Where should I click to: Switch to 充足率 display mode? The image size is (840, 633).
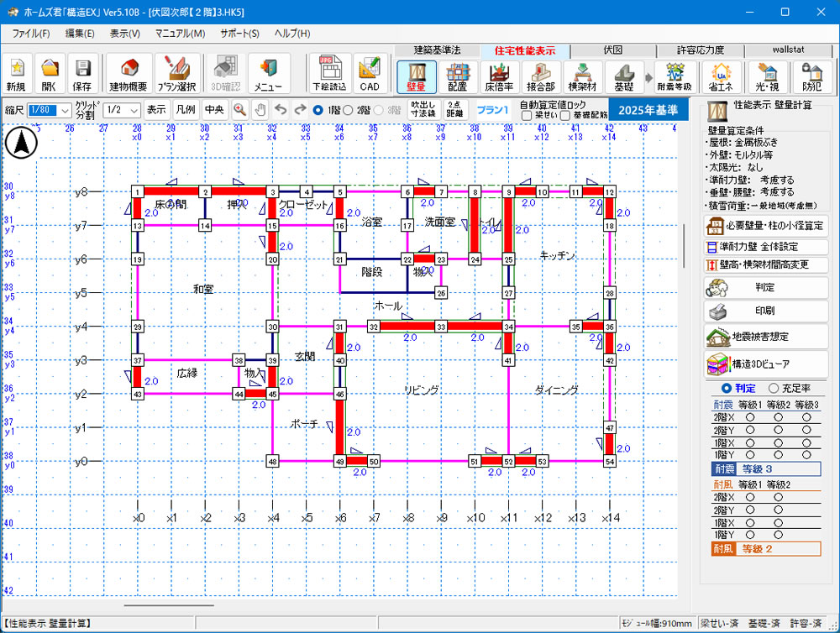point(773,389)
